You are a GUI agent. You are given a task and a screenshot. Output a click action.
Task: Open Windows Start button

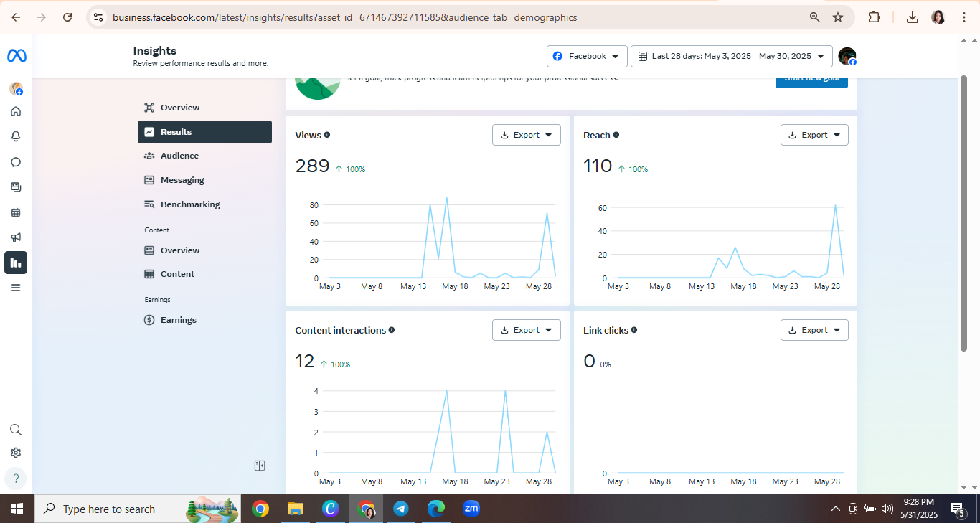[17, 509]
